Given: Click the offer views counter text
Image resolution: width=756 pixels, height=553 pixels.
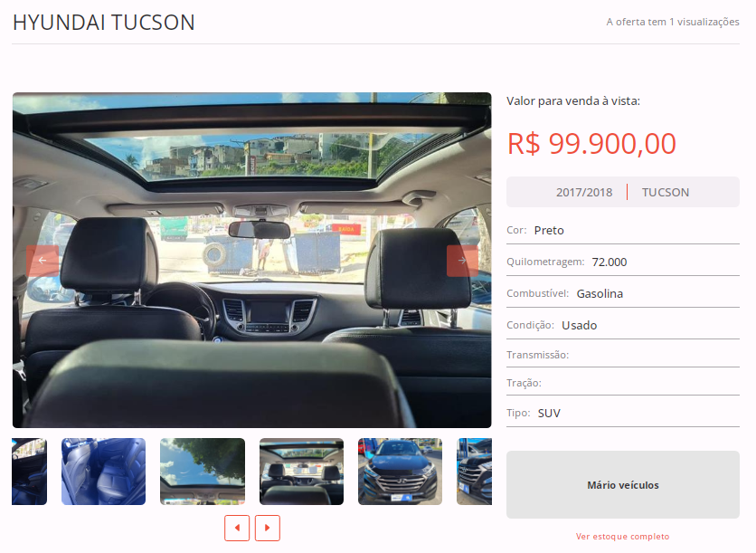Looking at the screenshot, I should pos(673,22).
